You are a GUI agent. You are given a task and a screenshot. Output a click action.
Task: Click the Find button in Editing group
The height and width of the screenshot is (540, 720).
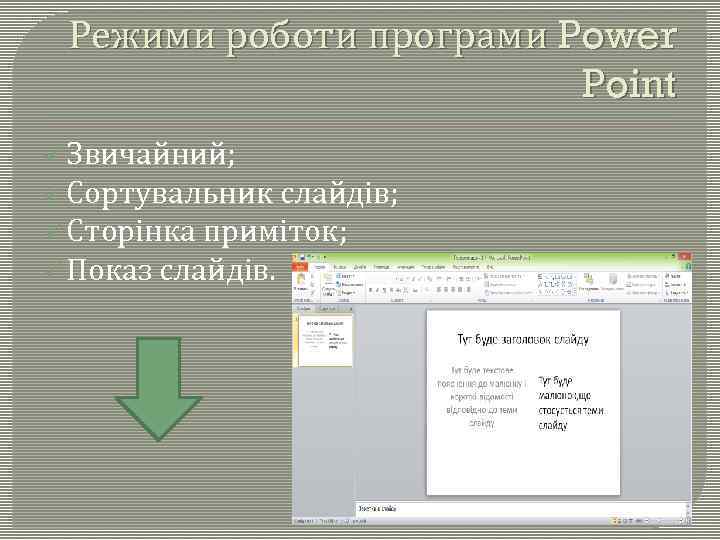(x=672, y=276)
